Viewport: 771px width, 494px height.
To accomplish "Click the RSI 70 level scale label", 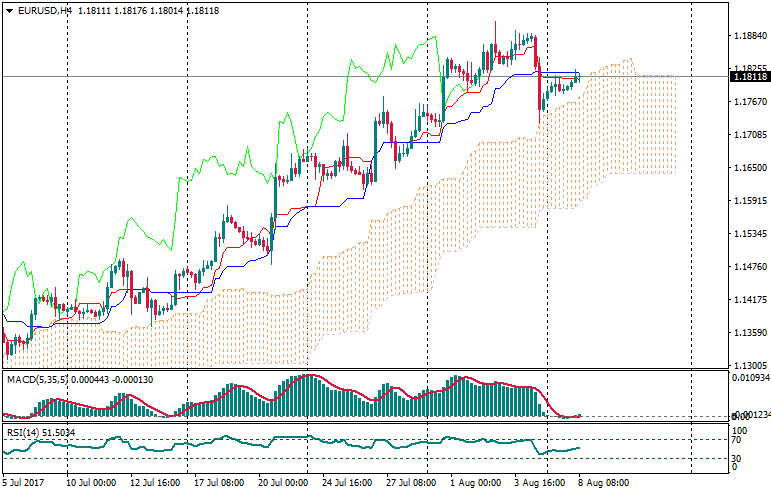I will pos(738,439).
